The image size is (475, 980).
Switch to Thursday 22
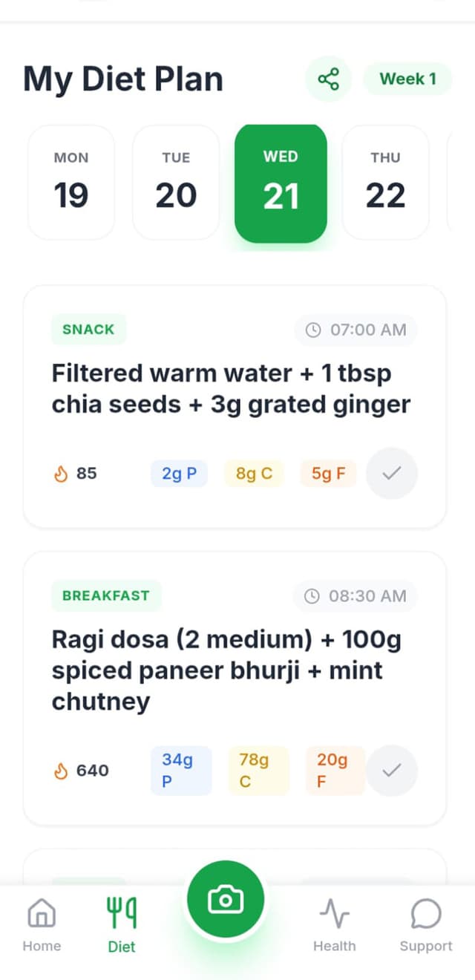pyautogui.click(x=385, y=182)
